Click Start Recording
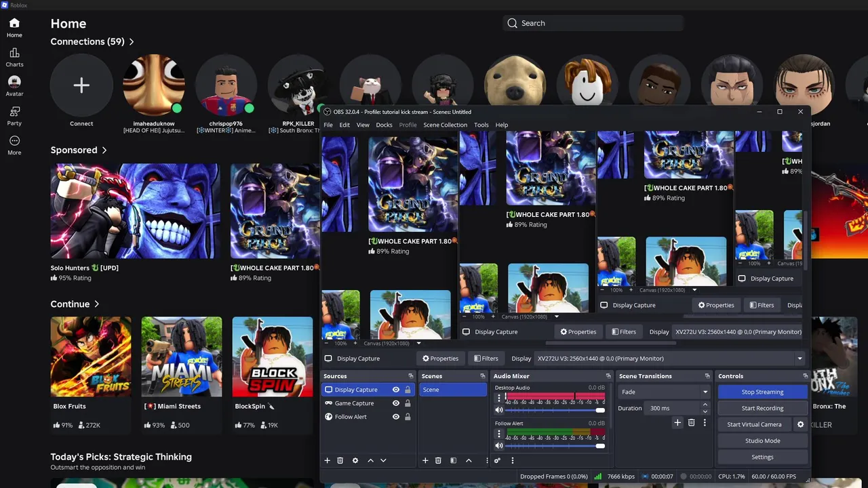 point(762,408)
